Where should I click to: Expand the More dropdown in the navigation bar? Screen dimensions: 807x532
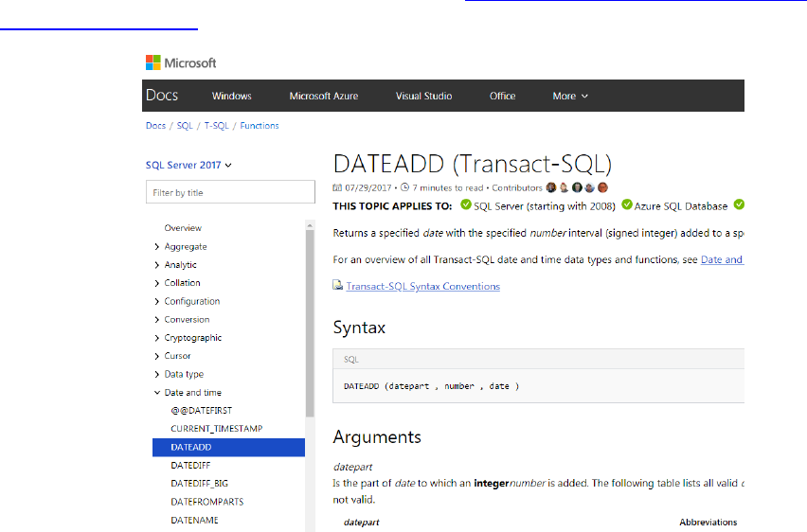point(570,96)
